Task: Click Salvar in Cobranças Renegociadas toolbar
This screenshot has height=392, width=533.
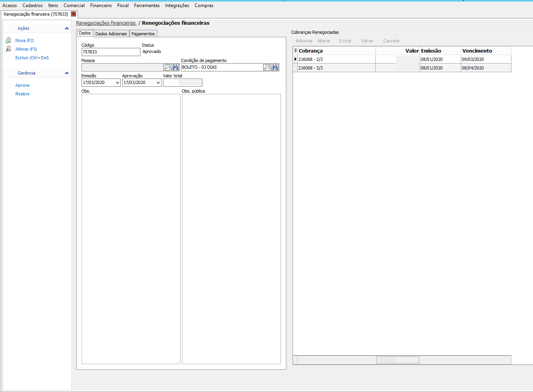Action: coord(367,41)
